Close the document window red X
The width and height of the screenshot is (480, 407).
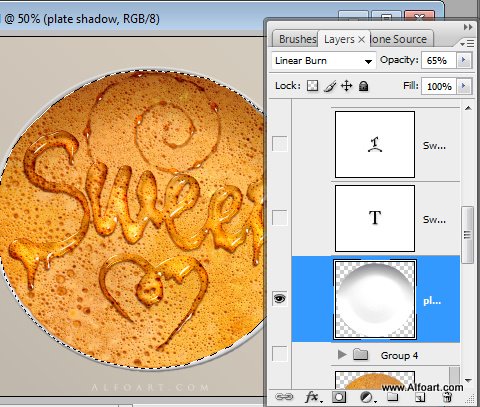pos(419,17)
